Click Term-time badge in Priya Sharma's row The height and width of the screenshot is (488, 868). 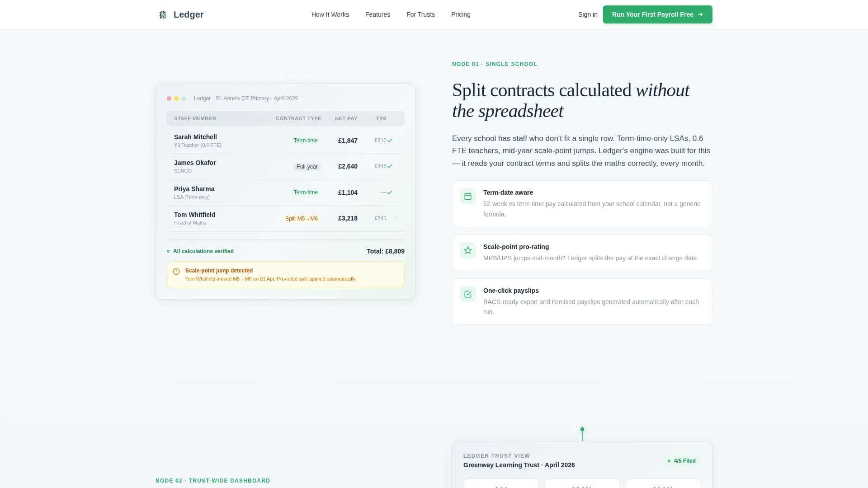tap(306, 192)
